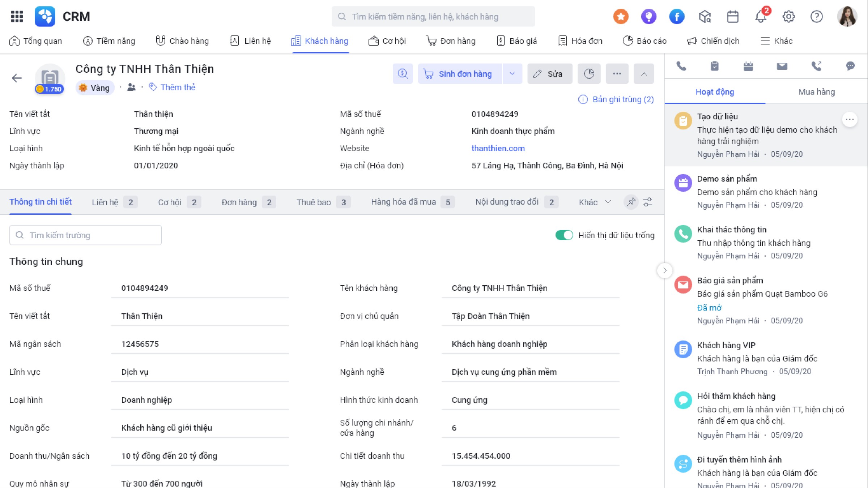Click the Tìm kiếm trường search field

86,235
